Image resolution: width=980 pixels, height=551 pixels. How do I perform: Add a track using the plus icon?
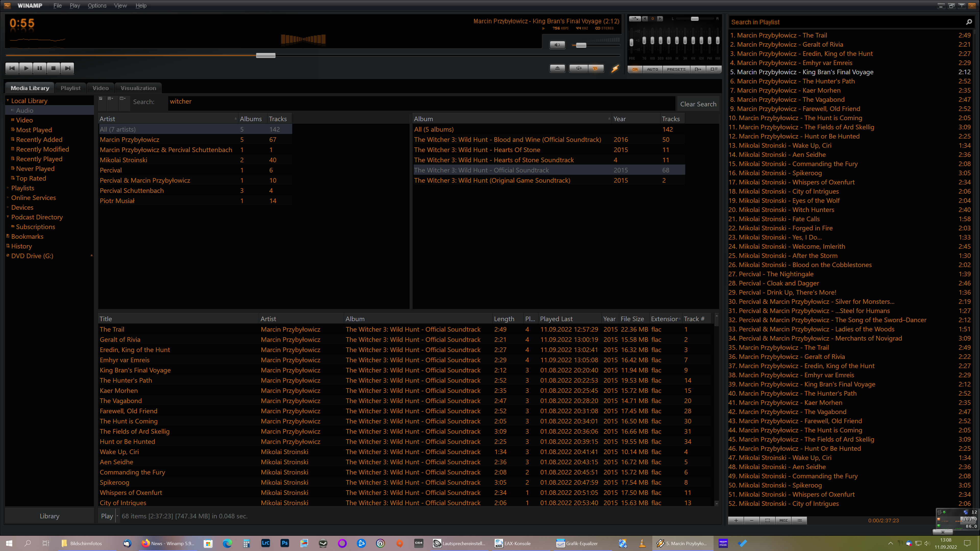pyautogui.click(x=736, y=520)
